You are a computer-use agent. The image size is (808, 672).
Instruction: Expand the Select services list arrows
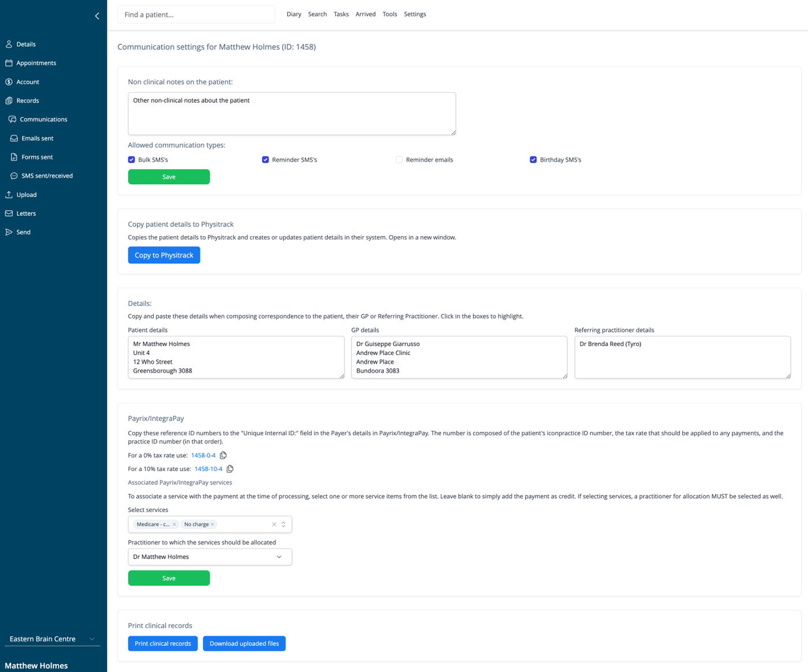pyautogui.click(x=283, y=524)
